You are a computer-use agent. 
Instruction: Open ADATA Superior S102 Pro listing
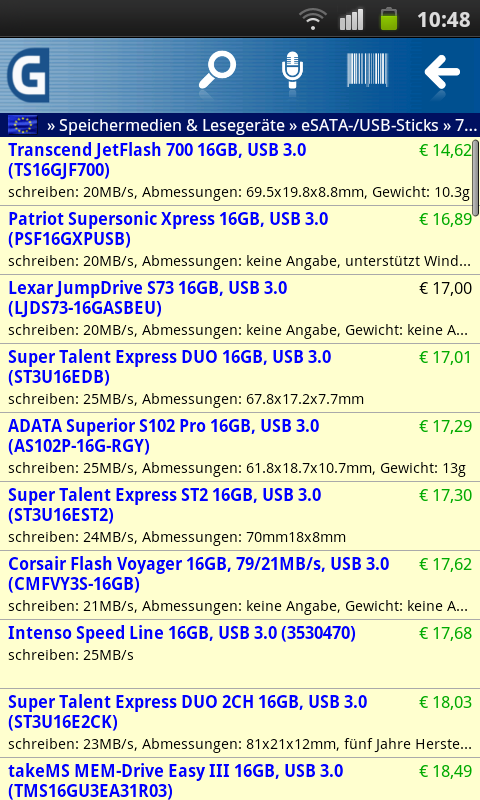click(x=240, y=446)
